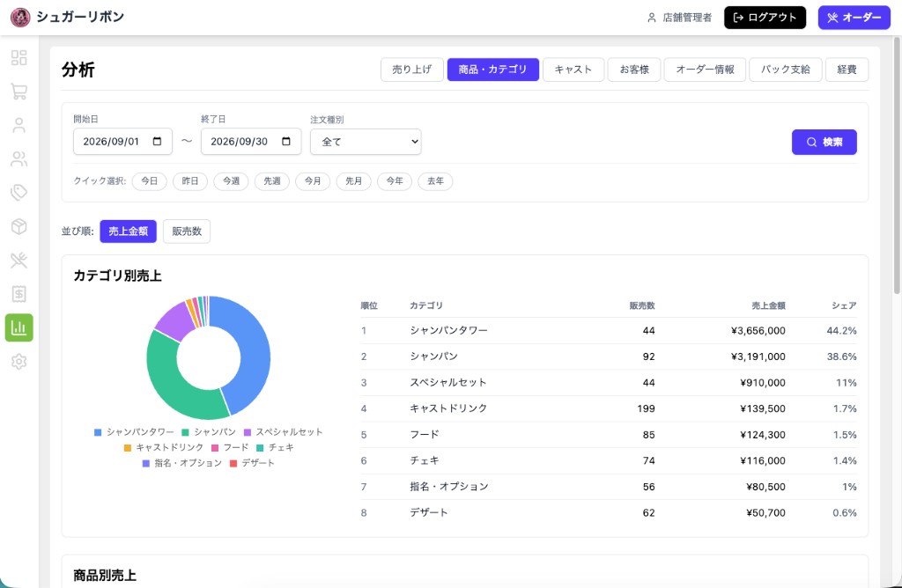
Task: Open start date calendar picker icon
Action: pos(157,142)
